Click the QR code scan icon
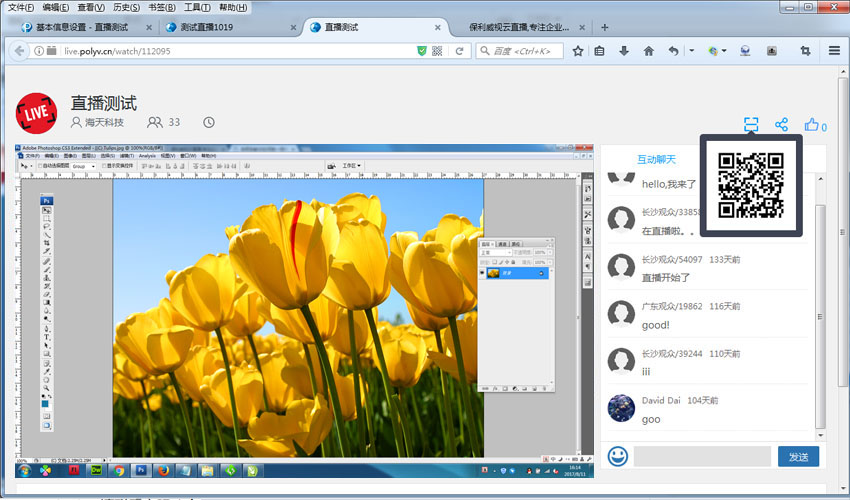This screenshot has height=500, width=850. (x=751, y=125)
